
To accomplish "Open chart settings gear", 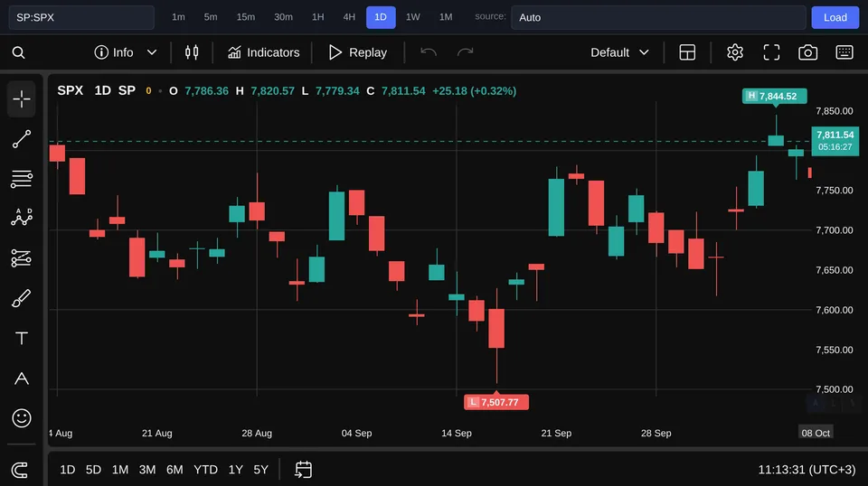I will point(734,52).
